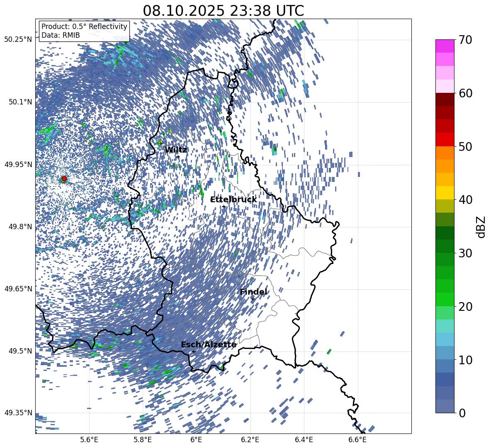
Task: Click the yellow colorbar segment at 40
Action: tap(445, 193)
